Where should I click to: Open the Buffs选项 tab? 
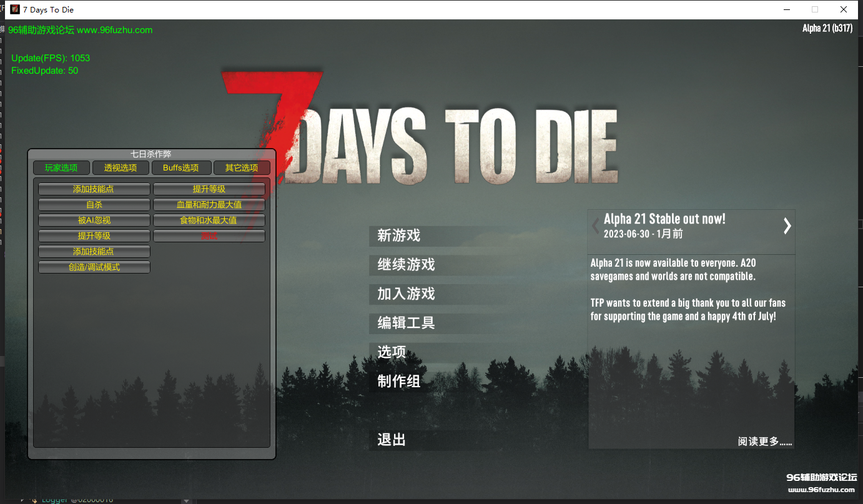181,167
